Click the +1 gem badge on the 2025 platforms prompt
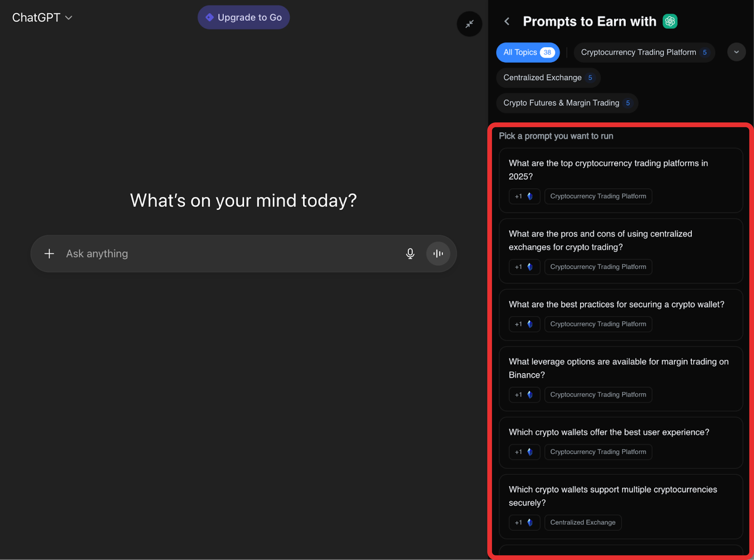This screenshot has height=560, width=754. pyautogui.click(x=524, y=196)
